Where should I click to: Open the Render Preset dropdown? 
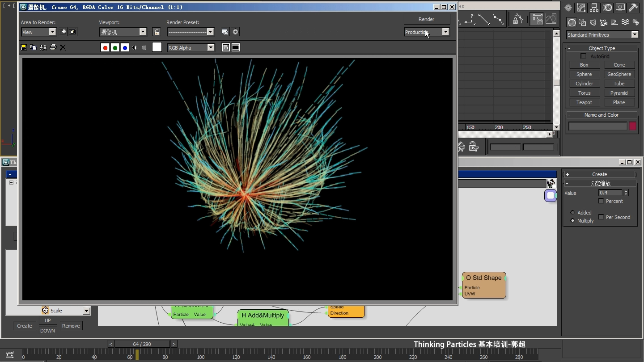click(191, 32)
